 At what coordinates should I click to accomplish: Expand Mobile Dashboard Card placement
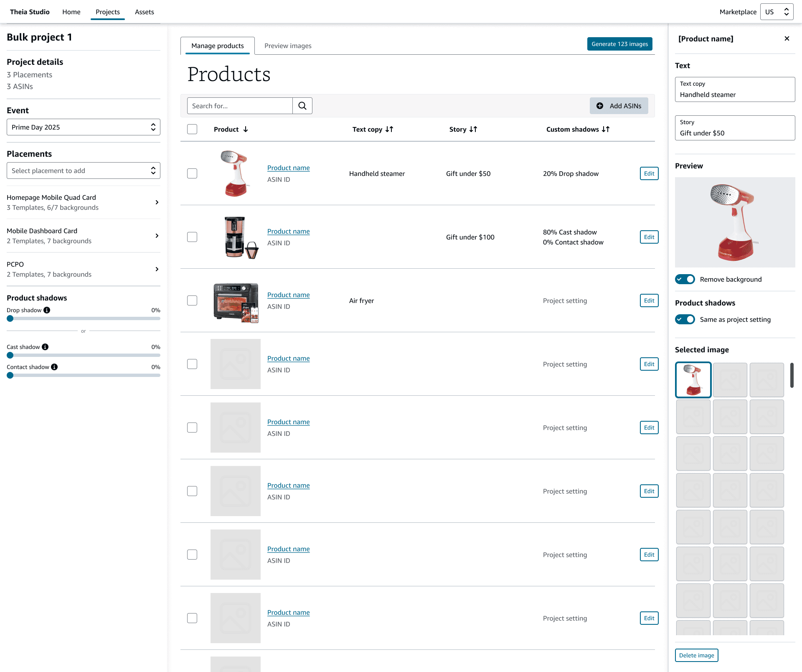tap(84, 236)
